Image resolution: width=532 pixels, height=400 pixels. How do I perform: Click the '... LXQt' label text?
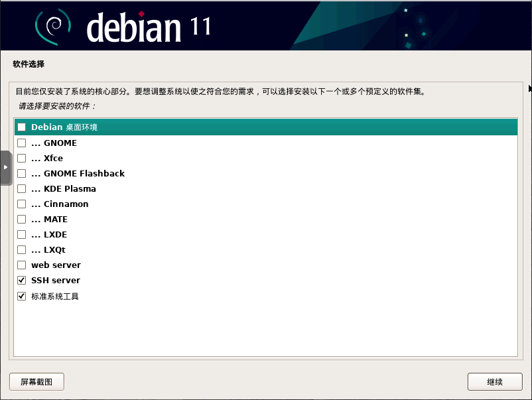point(48,250)
